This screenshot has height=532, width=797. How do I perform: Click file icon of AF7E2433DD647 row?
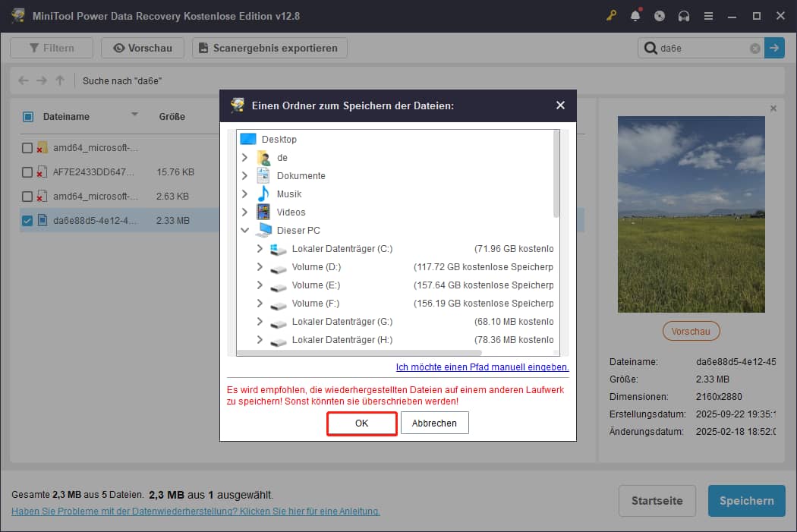click(x=42, y=172)
